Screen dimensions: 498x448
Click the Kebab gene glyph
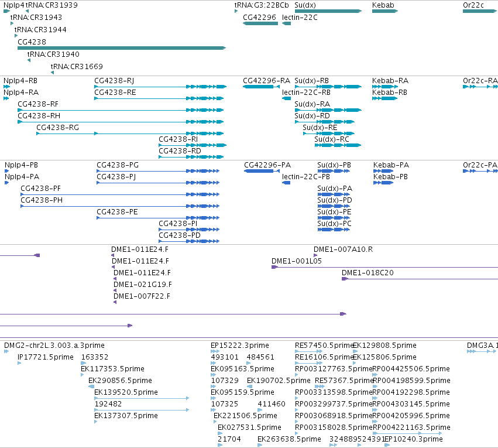pyautogui.click(x=385, y=11)
